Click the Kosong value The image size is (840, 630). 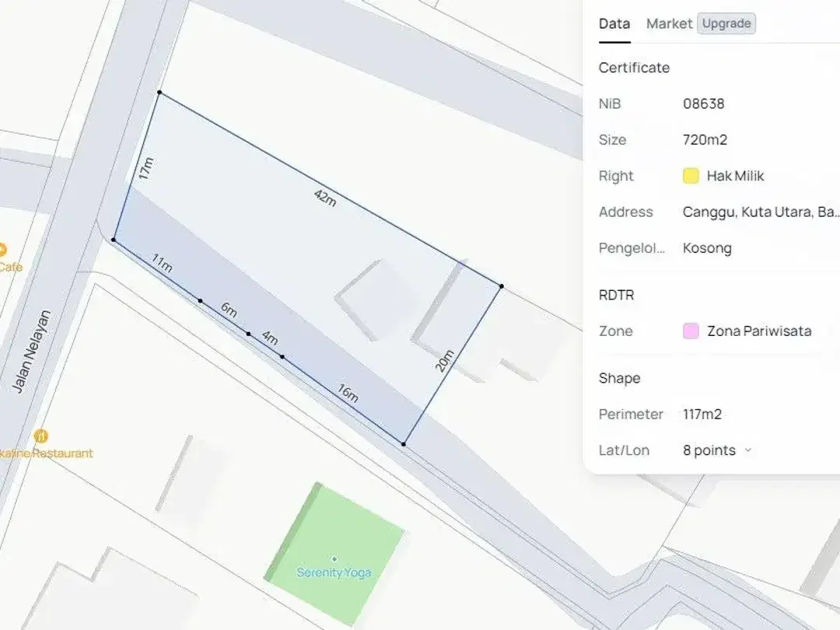pyautogui.click(x=707, y=248)
